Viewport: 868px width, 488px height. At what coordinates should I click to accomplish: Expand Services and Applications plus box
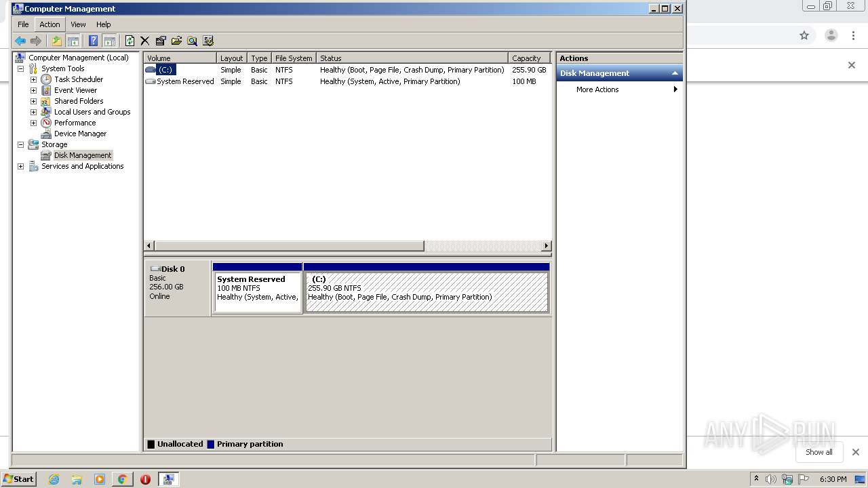tap(20, 166)
